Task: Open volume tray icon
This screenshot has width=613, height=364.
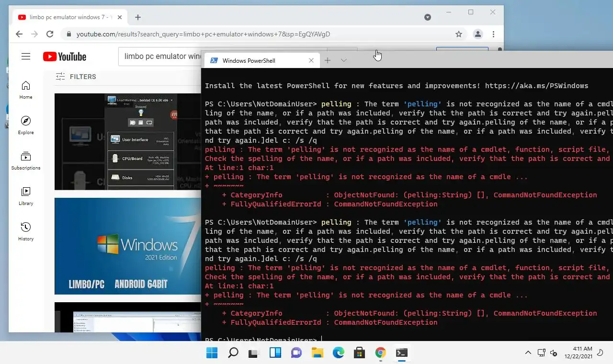Action: point(554,353)
